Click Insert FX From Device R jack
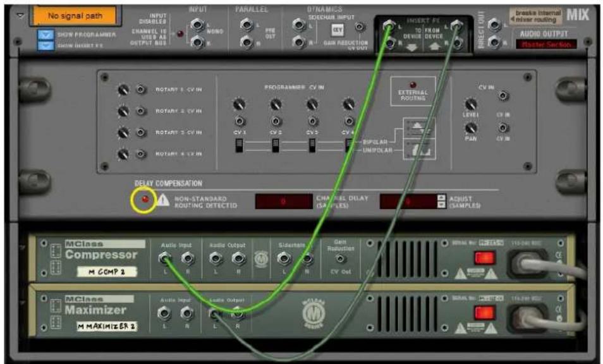Image resolution: width=603 pixels, height=364 pixels. click(456, 43)
